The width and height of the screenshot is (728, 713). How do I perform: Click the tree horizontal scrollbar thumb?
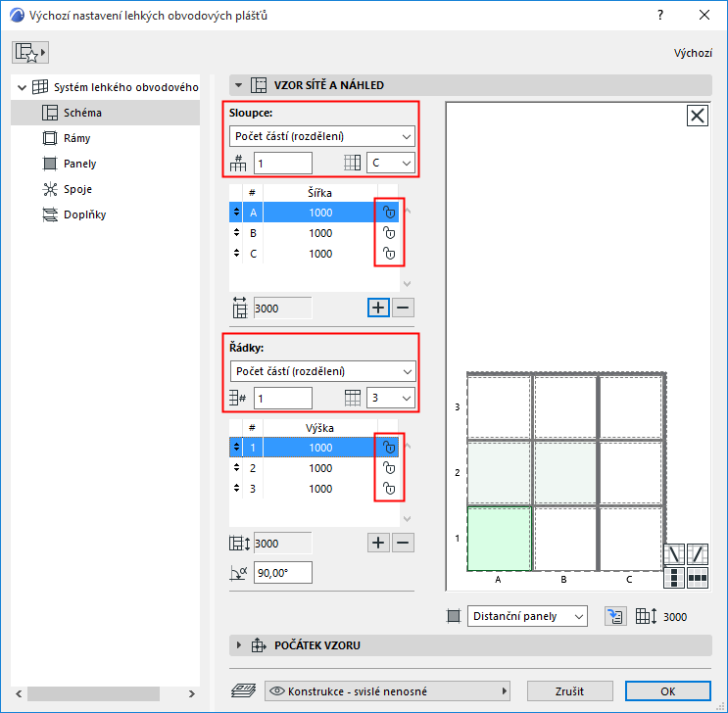tap(93, 694)
